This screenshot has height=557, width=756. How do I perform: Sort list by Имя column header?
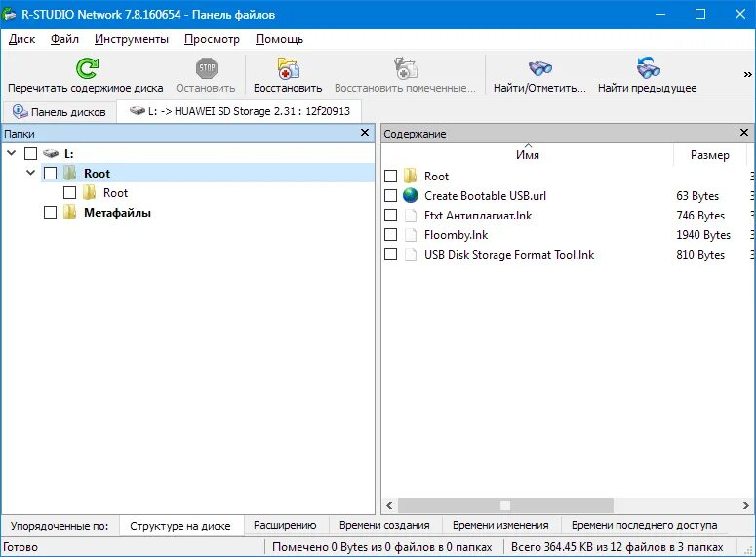(528, 155)
